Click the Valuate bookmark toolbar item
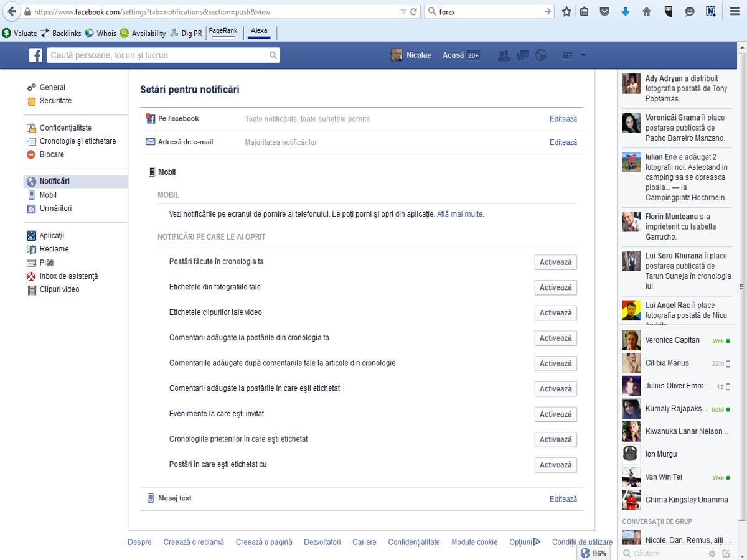This screenshot has width=747, height=560. tap(19, 34)
